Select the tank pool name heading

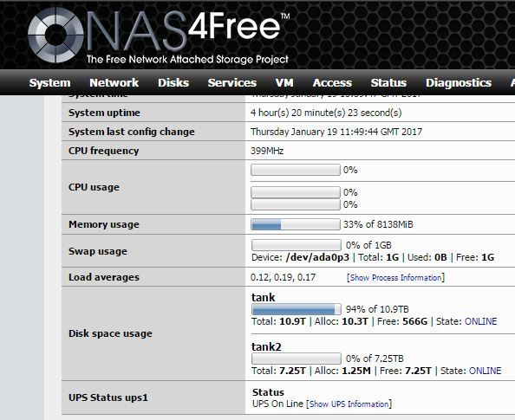[263, 297]
